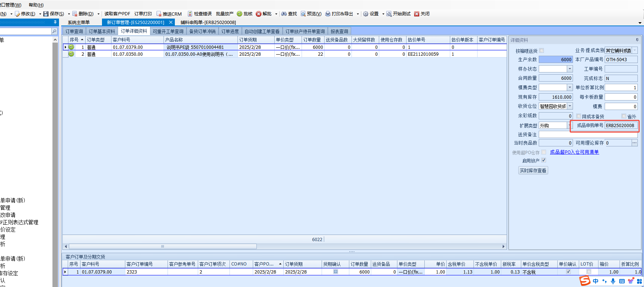This screenshot has width=644, height=287.
Task: Tick the 降成本备货 checkbox
Action: click(578, 116)
